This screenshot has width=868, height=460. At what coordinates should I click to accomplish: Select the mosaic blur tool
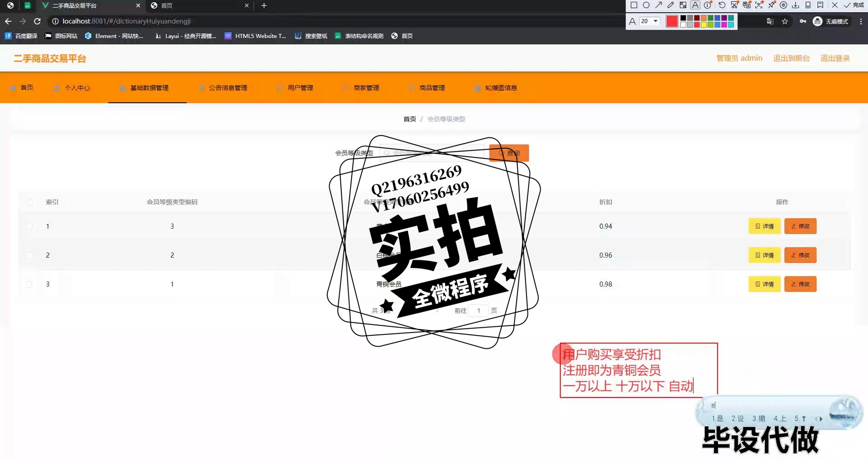click(x=683, y=5)
